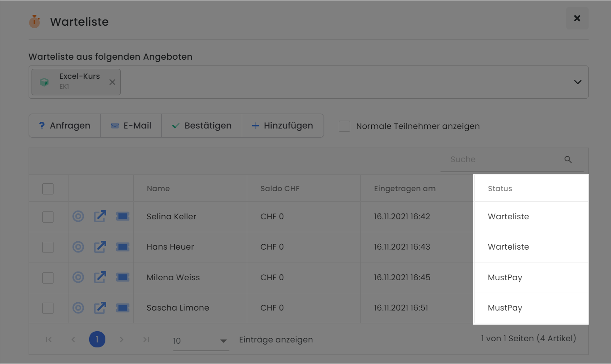Enable Normale Teilnehmer anzeigen
The width and height of the screenshot is (611, 364).
pos(344,126)
